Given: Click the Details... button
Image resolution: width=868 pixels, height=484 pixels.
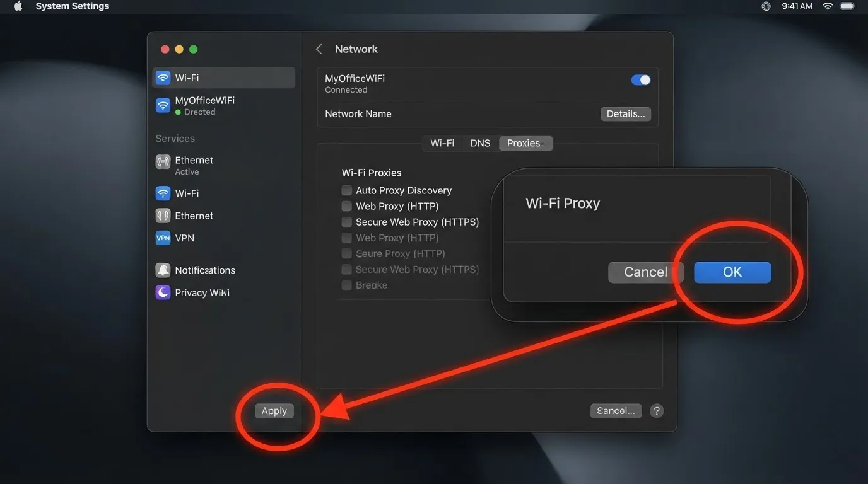Looking at the screenshot, I should point(626,114).
